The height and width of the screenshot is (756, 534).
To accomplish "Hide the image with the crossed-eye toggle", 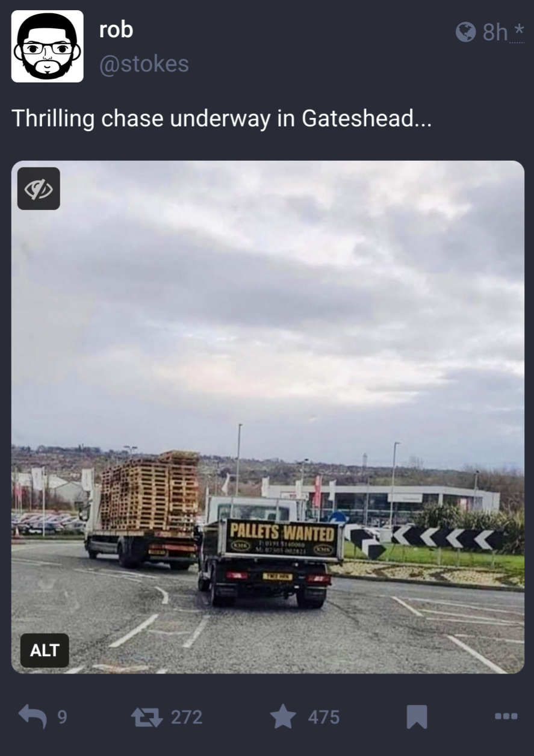I will pyautogui.click(x=39, y=188).
